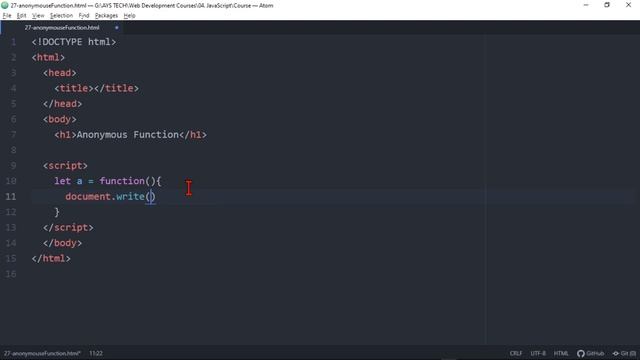Click the modified dot on the file tab
Screen dimensions: 640x360
click(x=116, y=27)
